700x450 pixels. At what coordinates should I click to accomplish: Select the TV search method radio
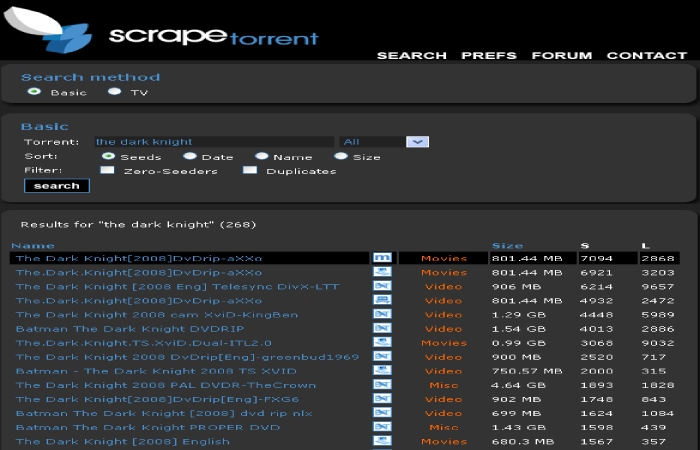point(114,92)
